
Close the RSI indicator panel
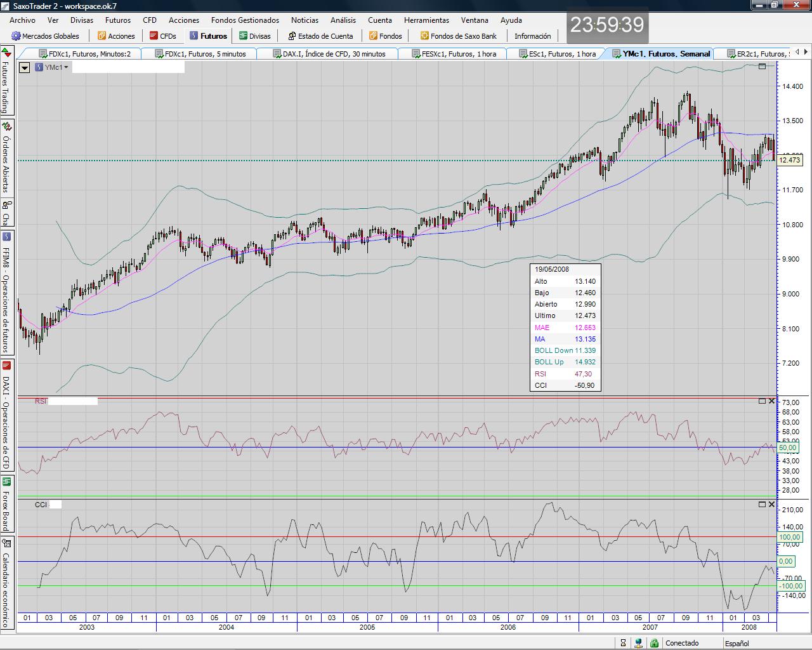[x=771, y=401]
